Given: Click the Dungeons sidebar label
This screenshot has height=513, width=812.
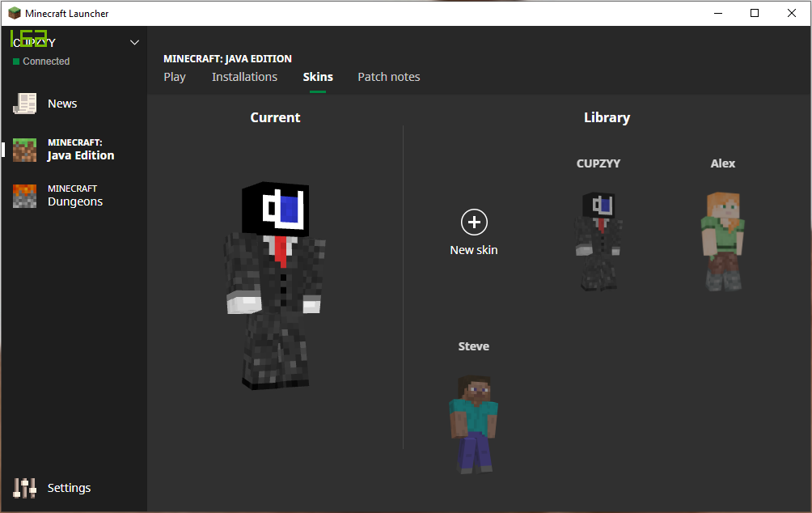Looking at the screenshot, I should tap(75, 201).
